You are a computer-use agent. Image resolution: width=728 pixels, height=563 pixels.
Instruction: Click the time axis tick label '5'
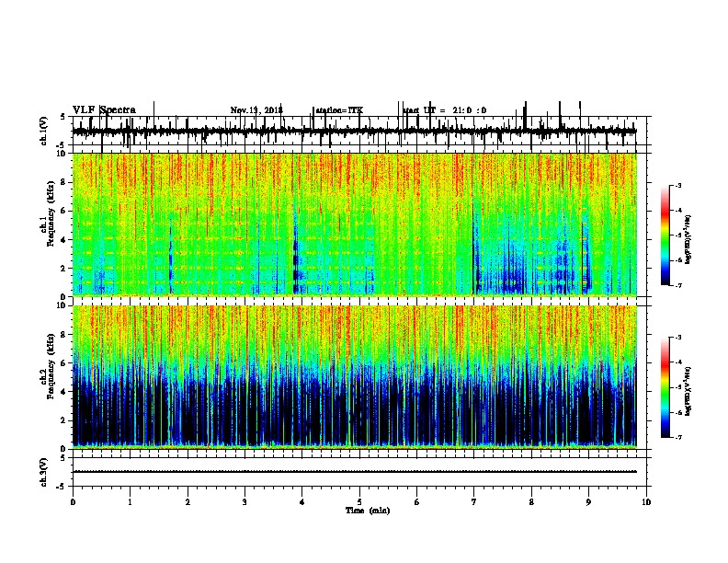point(359,502)
